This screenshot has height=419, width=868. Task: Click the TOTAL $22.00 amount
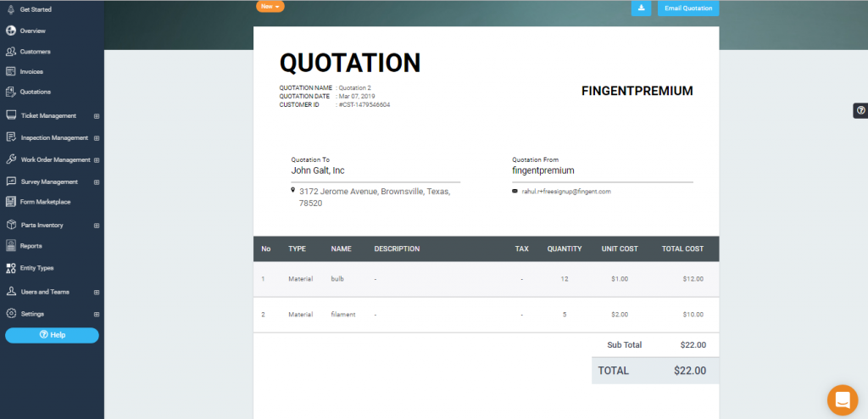(x=690, y=371)
